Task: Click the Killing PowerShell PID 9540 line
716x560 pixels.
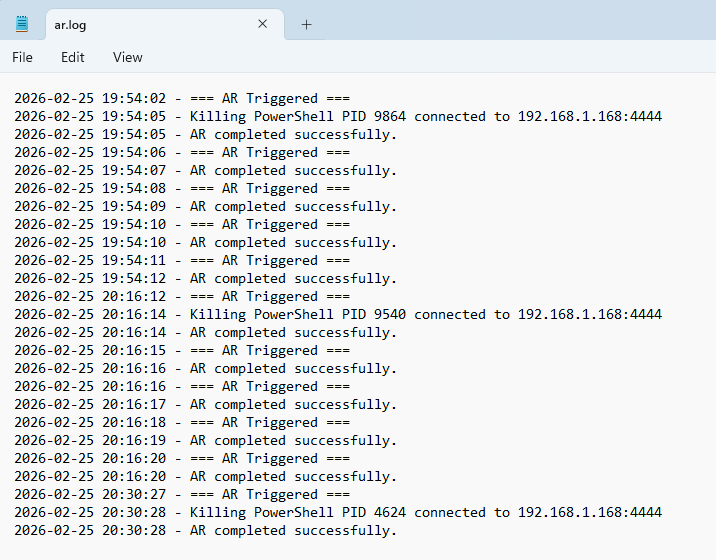Action: (337, 315)
